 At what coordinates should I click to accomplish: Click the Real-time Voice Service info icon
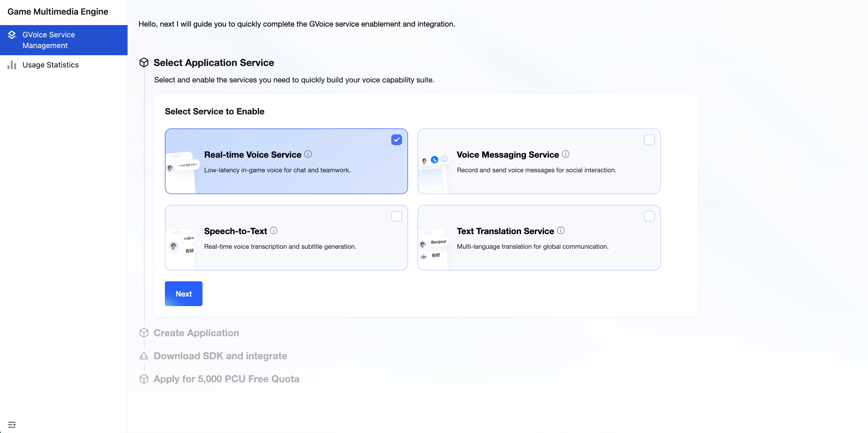click(x=308, y=154)
